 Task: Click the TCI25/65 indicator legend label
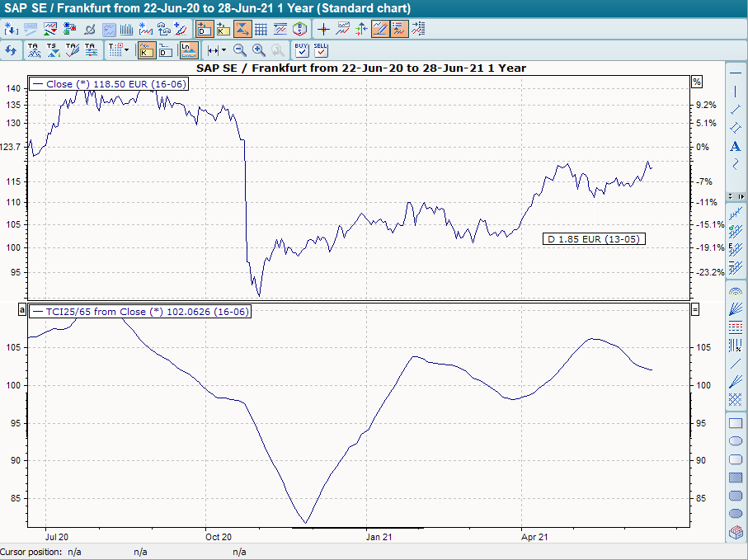point(139,312)
